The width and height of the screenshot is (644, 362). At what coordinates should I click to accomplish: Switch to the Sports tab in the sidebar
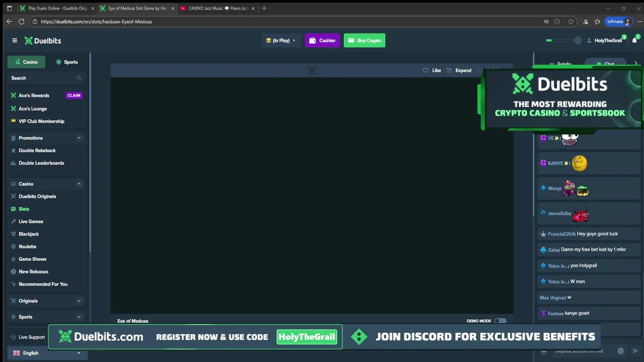tap(66, 62)
